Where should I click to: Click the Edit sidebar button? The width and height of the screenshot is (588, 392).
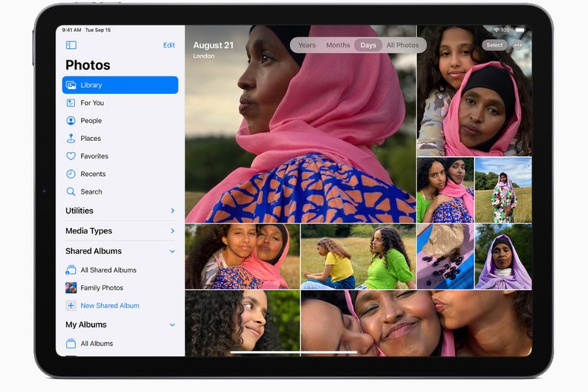pos(168,45)
